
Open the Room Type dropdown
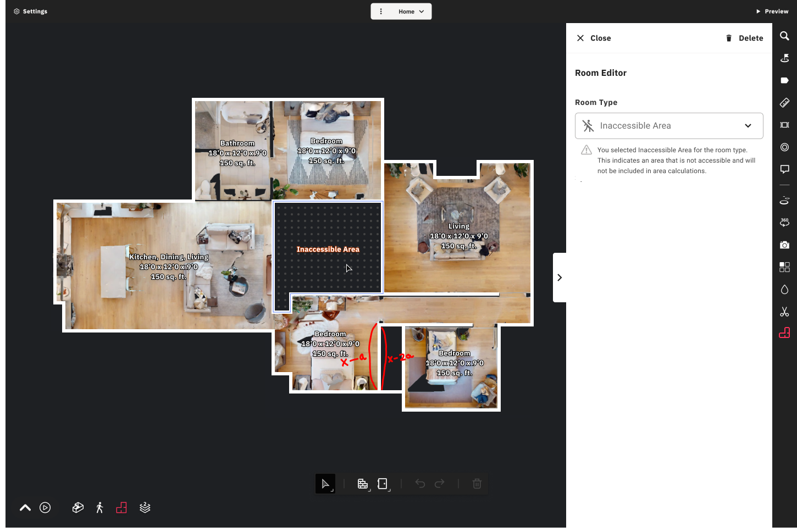(668, 126)
